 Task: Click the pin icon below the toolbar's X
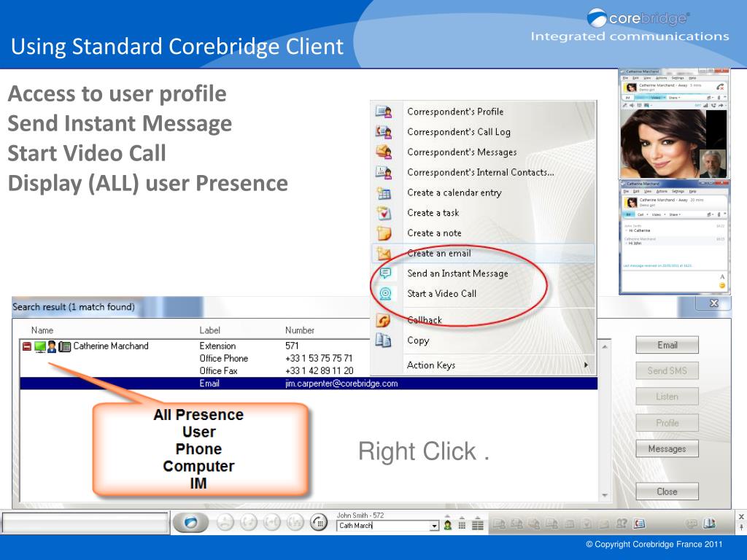pos(741,527)
